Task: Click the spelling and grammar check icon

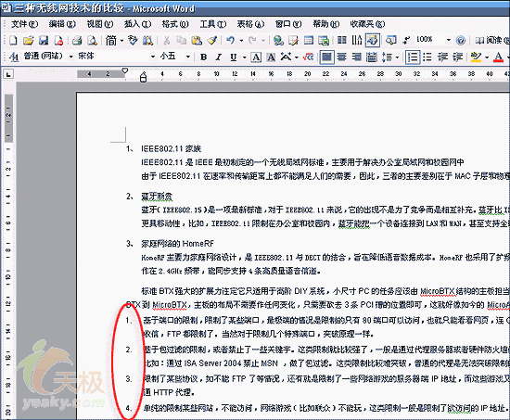Action: 133,41
